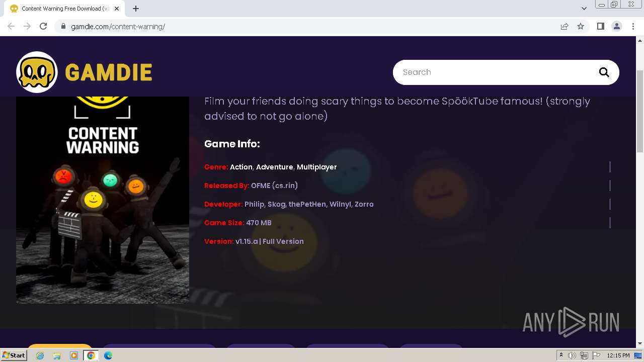The image size is (644, 362).
Task: Close the Content Warning Free Download tab
Action: 117,9
